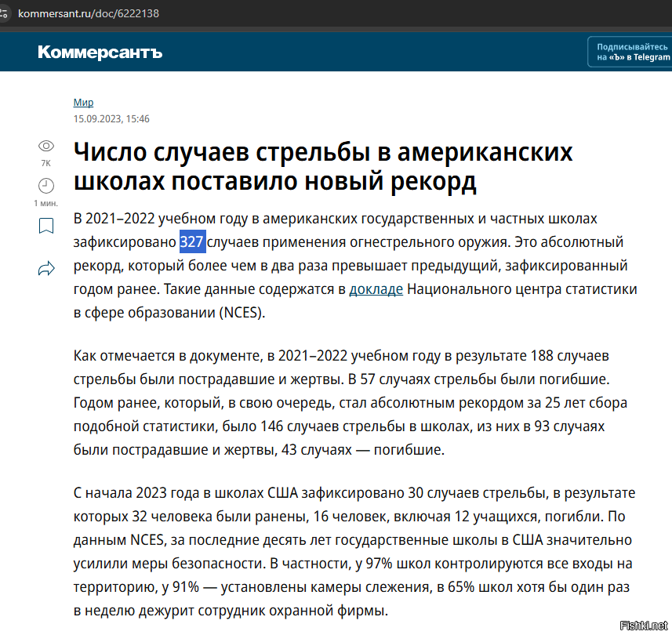Image resolution: width=672 pixels, height=635 pixels.
Task: Bookmark the article with the bookmark icon
Action: point(46,226)
